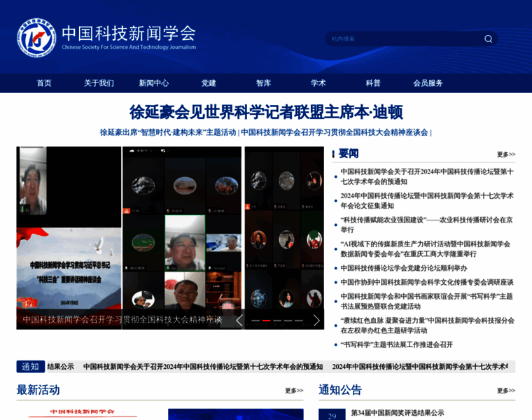Open notice 第34届中国新闻奖评选结果公示
The height and width of the screenshot is (420, 532).
point(398,412)
